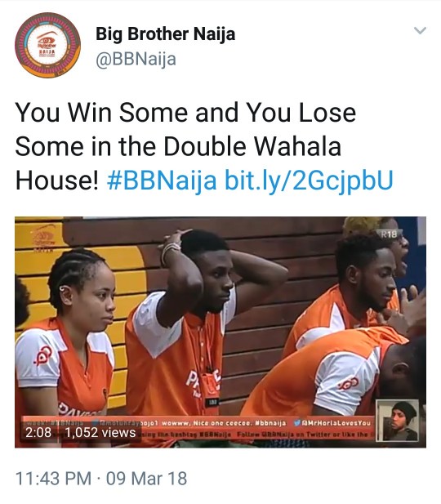The width and height of the screenshot is (441, 504).
Task: Visit the @BBNaija handle link
Action: (x=136, y=59)
